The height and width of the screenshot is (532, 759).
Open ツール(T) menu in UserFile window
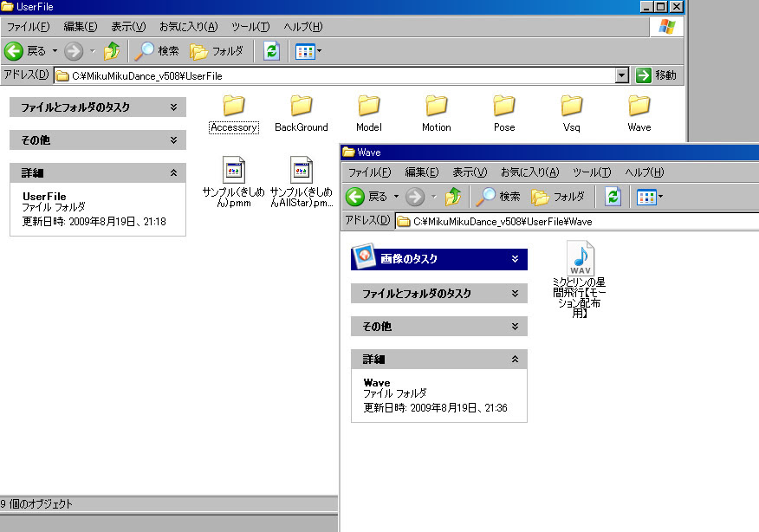250,27
